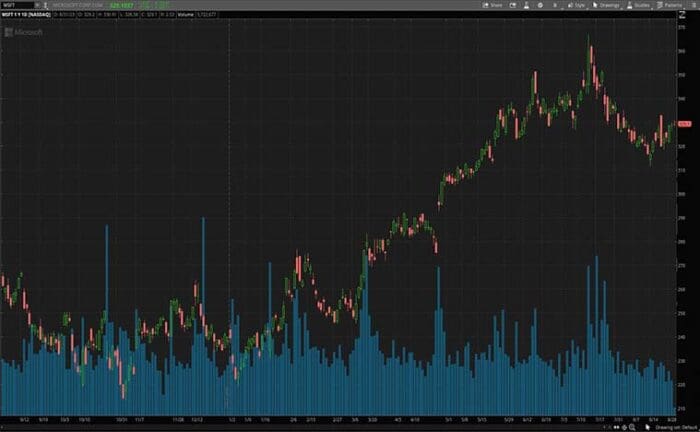Click the zoom magnifier icon at bottom
The height and width of the screenshot is (432, 700).
(632, 428)
